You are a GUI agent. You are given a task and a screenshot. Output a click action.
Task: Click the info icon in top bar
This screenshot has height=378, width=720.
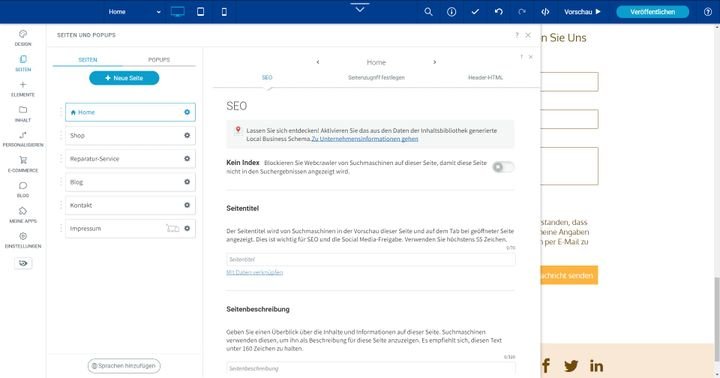click(x=451, y=12)
